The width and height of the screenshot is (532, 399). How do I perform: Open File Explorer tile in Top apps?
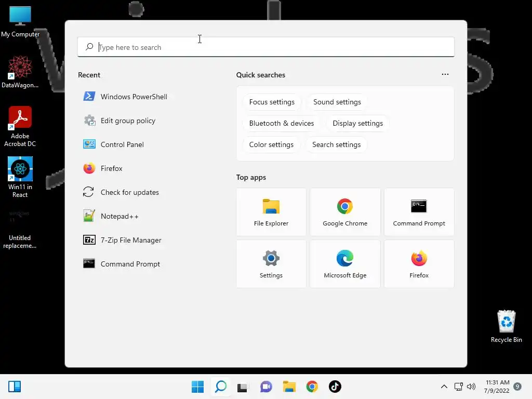[x=271, y=212]
